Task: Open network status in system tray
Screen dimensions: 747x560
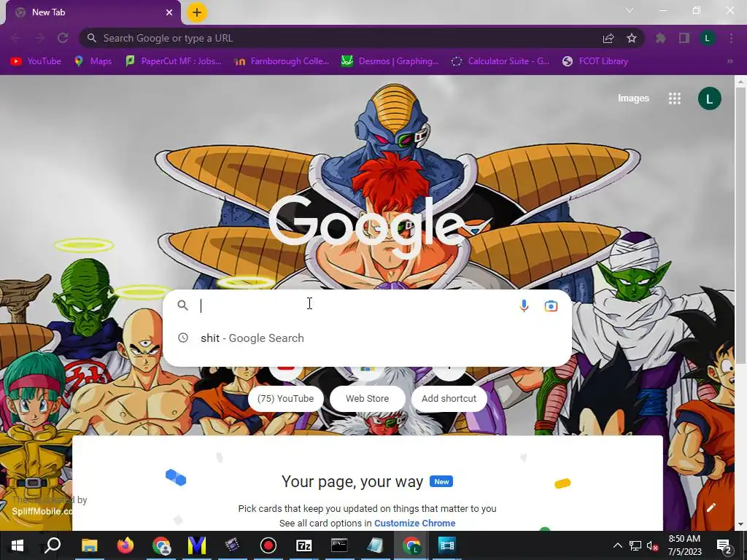Action: (635, 545)
